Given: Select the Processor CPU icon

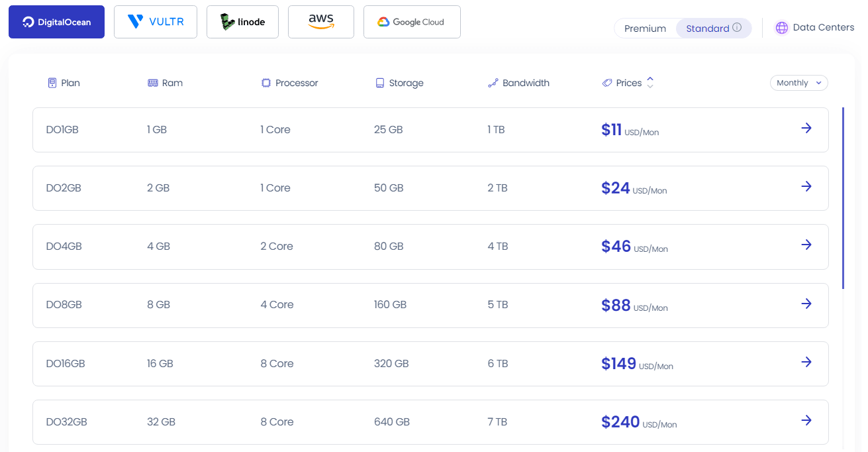Looking at the screenshot, I should (x=265, y=82).
